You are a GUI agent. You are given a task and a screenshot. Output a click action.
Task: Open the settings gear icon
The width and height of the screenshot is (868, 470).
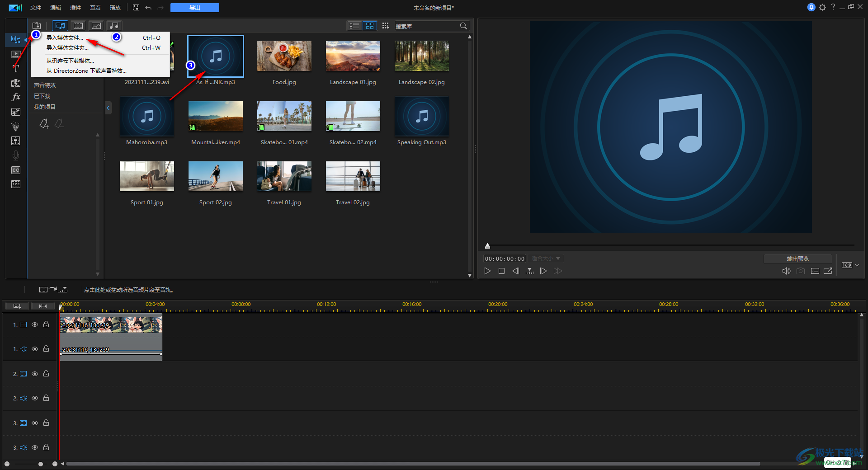point(822,7)
